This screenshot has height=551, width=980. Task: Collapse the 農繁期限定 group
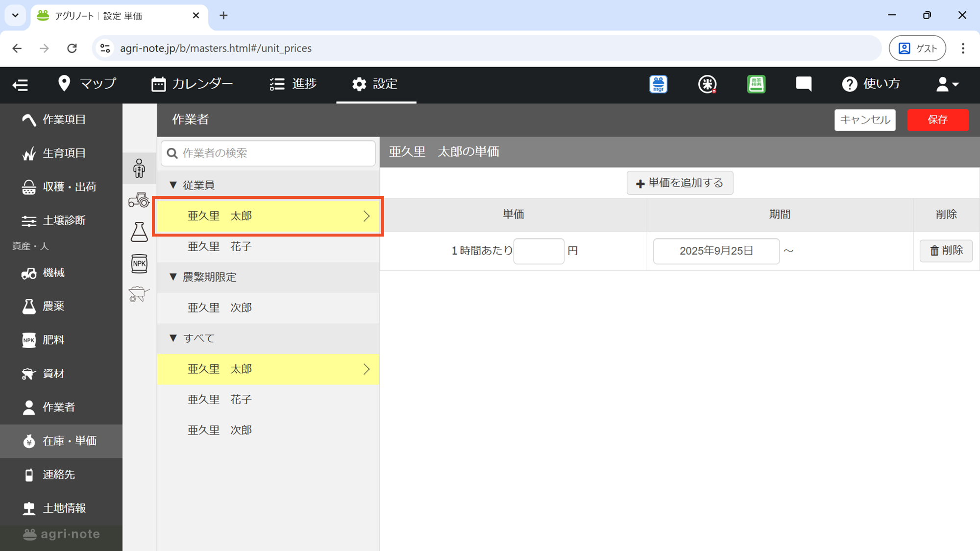268,277
